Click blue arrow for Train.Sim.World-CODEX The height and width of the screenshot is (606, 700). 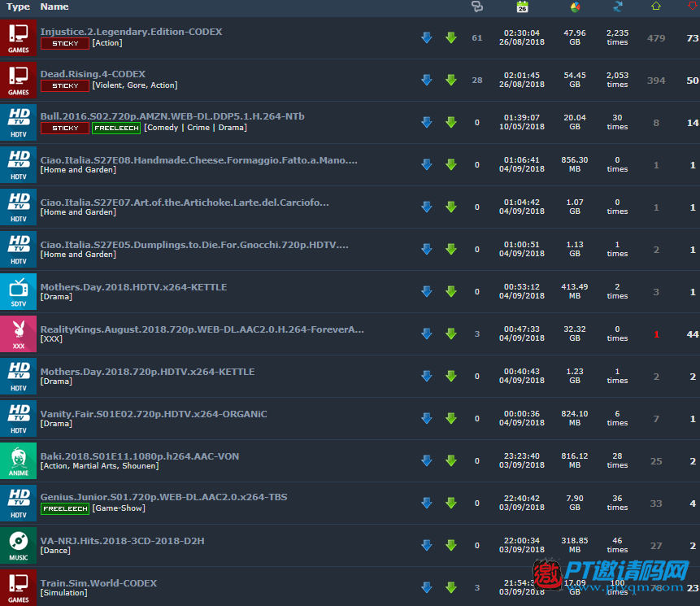(x=427, y=587)
